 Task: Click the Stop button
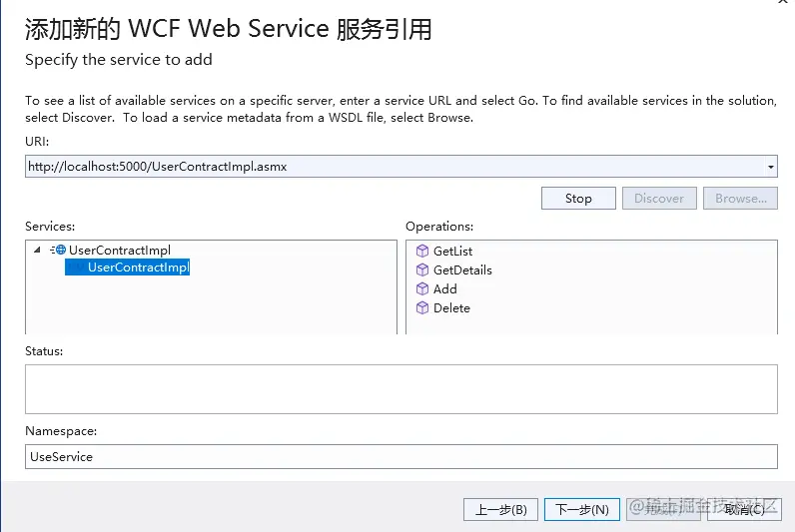coord(578,198)
